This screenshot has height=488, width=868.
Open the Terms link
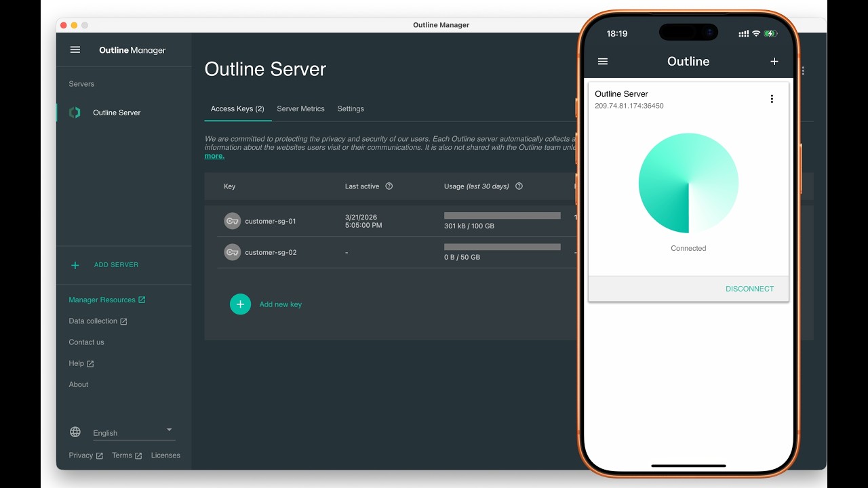(x=127, y=455)
